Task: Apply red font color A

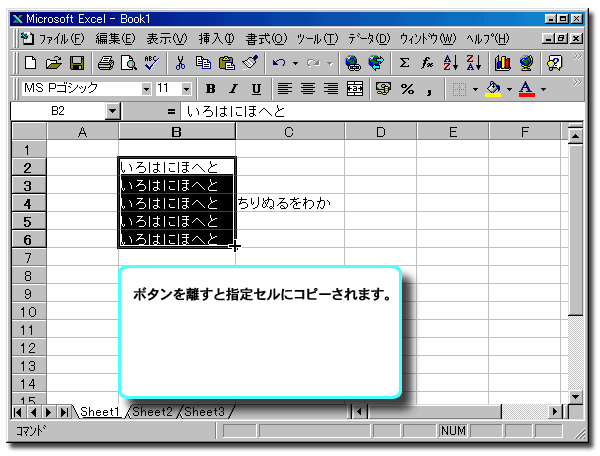Action: pyautogui.click(x=527, y=89)
